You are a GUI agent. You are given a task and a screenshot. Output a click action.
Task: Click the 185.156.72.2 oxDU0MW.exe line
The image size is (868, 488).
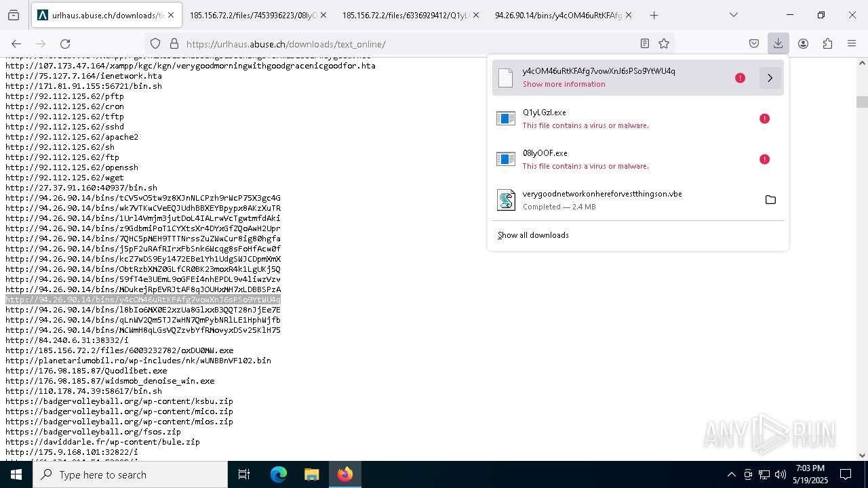coord(119,350)
